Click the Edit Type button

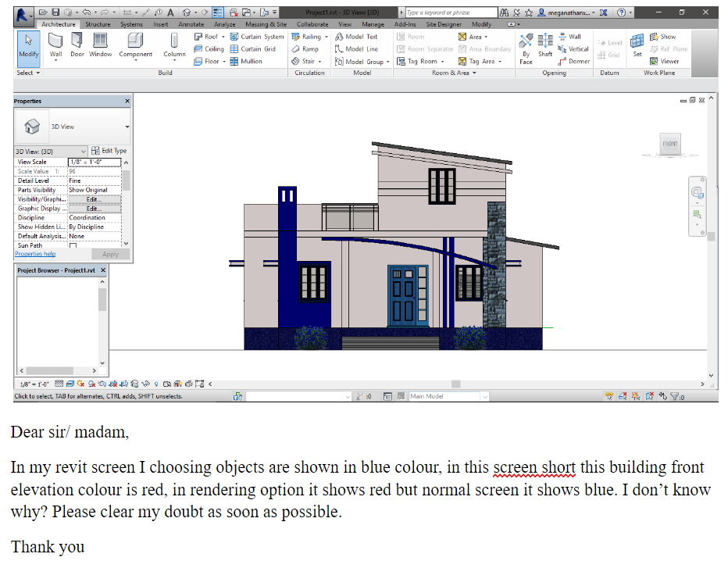coord(109,151)
